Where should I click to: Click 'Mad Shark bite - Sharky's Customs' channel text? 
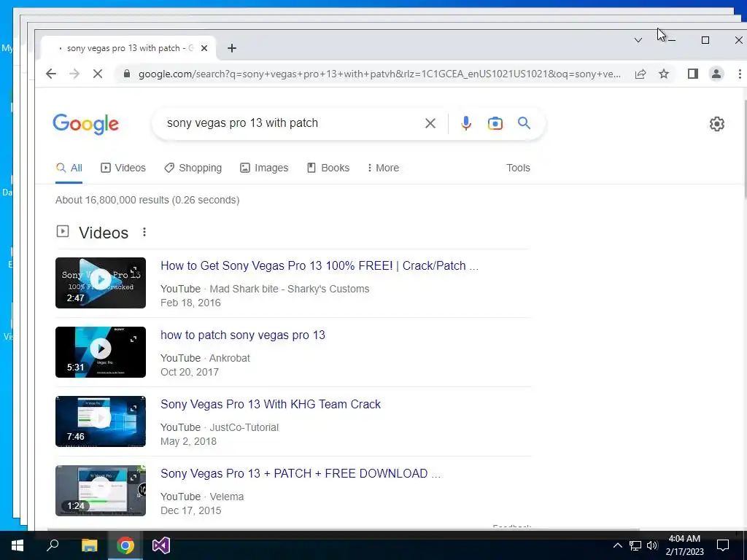click(289, 289)
